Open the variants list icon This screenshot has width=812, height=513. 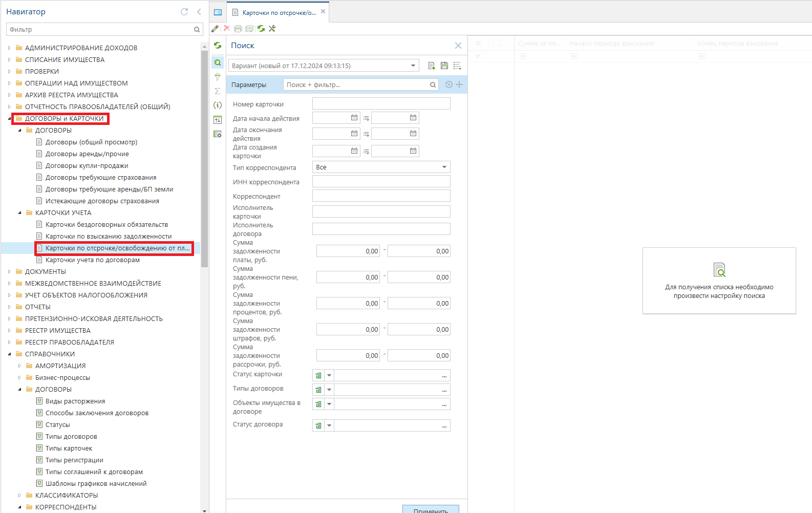(x=457, y=66)
